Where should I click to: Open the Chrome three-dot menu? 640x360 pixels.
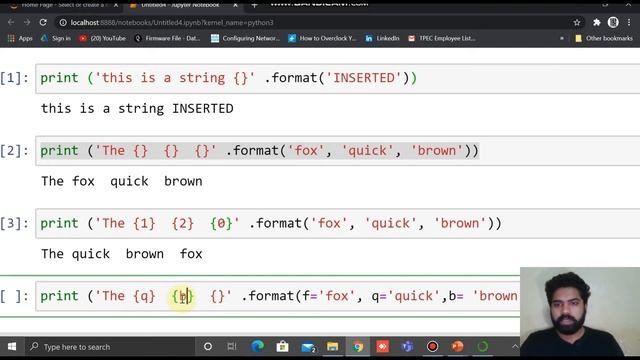click(629, 22)
